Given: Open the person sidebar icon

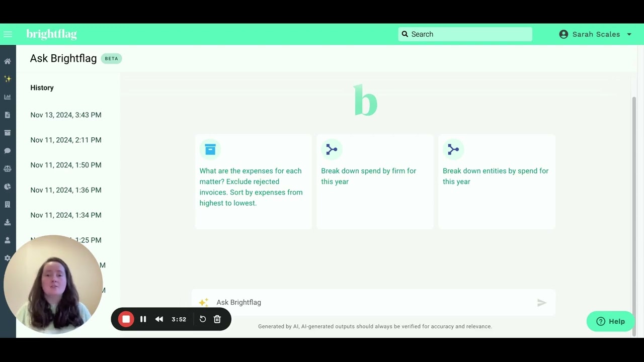Looking at the screenshot, I should coord(8,240).
